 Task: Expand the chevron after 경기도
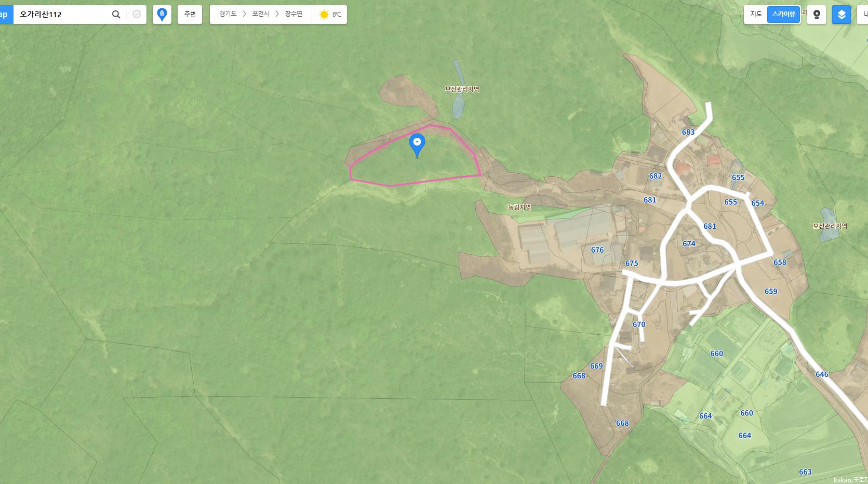(x=245, y=14)
